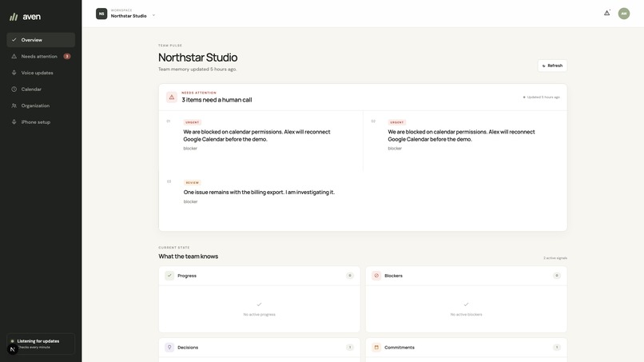This screenshot has width=644, height=362.
Task: Click the NS workspace avatar
Action: (x=101, y=14)
